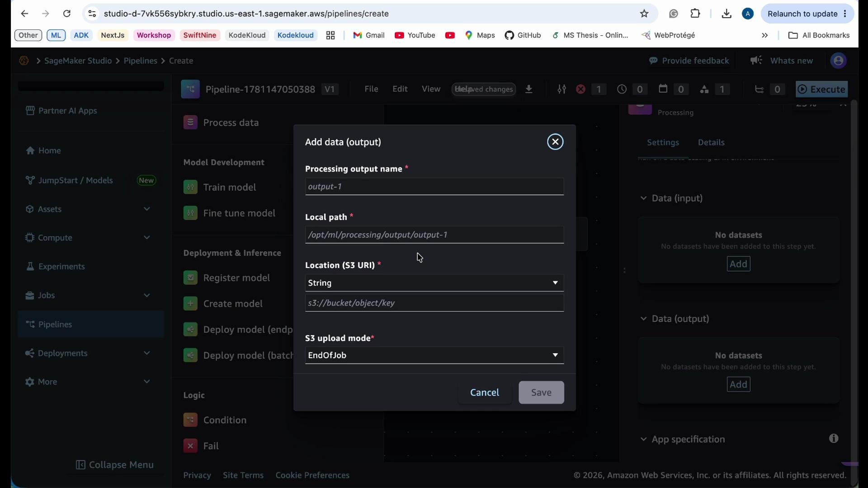Screen dimensions: 868x488
Task: Click the S3 bucket URI input field
Action: point(434,303)
